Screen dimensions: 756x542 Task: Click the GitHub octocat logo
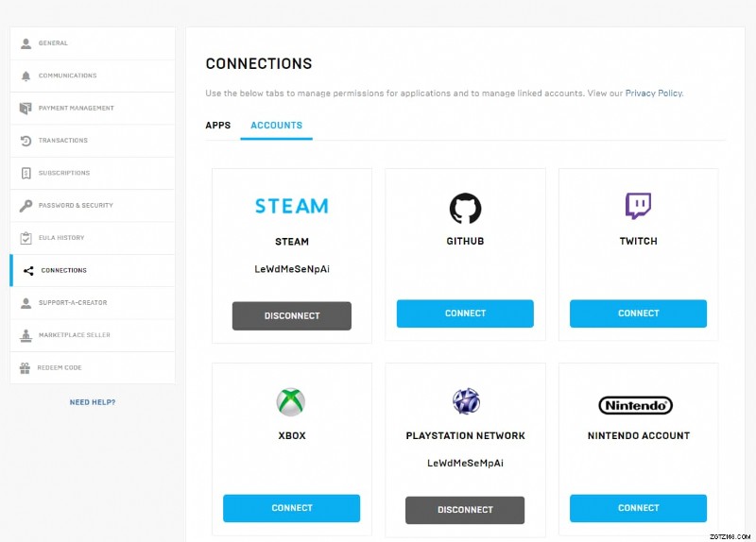click(465, 208)
